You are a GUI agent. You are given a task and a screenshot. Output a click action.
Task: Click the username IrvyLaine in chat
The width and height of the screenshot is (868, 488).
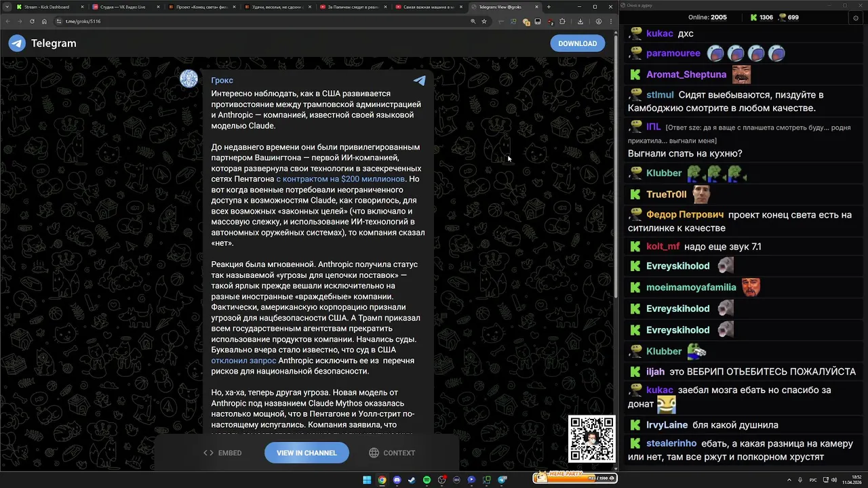click(667, 425)
